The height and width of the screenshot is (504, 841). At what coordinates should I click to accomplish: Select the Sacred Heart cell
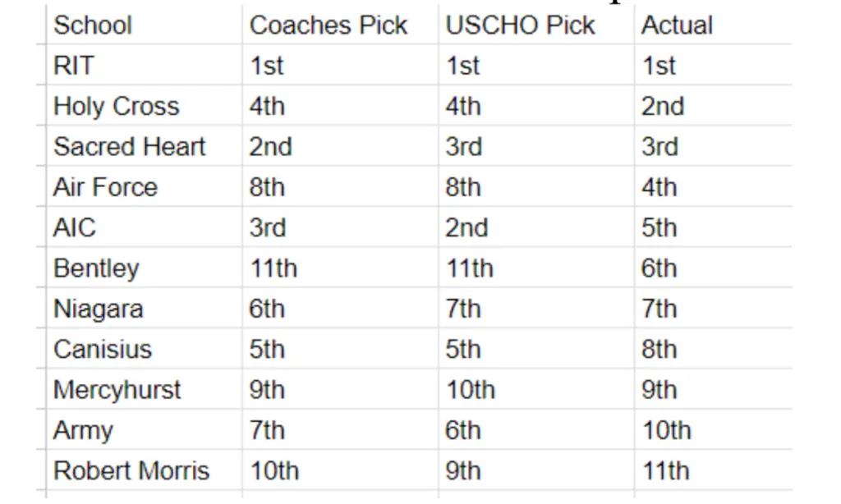click(x=145, y=146)
